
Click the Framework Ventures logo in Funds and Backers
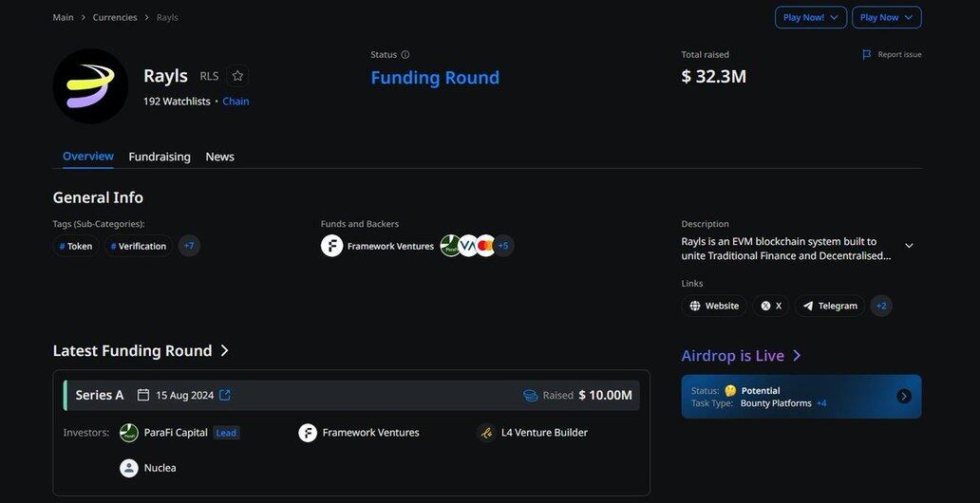pos(332,246)
